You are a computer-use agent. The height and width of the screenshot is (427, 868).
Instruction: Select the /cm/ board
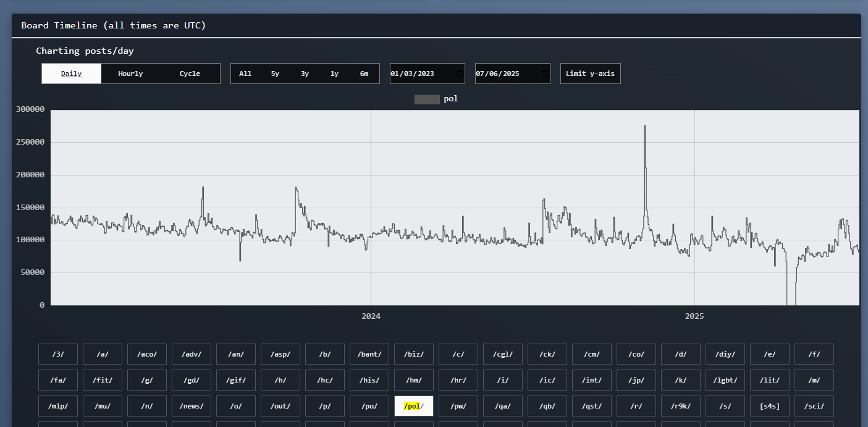pos(592,354)
